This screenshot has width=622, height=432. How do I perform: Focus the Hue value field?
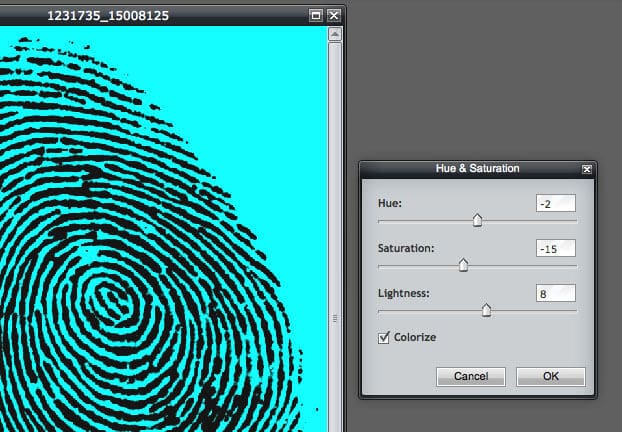555,204
